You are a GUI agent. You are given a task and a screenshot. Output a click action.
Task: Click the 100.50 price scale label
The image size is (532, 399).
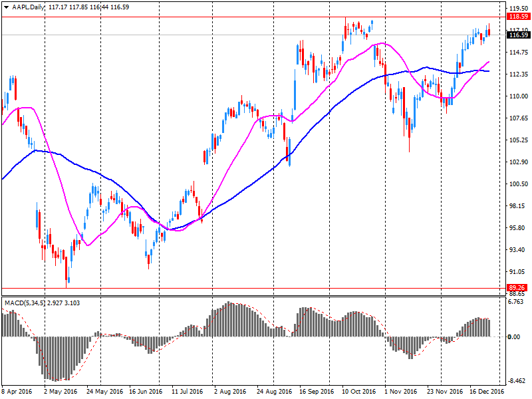click(x=517, y=184)
